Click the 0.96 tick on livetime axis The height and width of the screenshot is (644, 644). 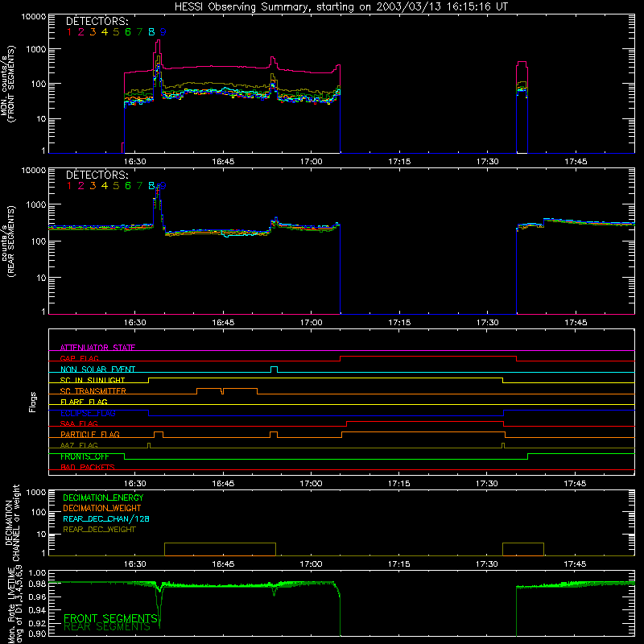(x=37, y=597)
